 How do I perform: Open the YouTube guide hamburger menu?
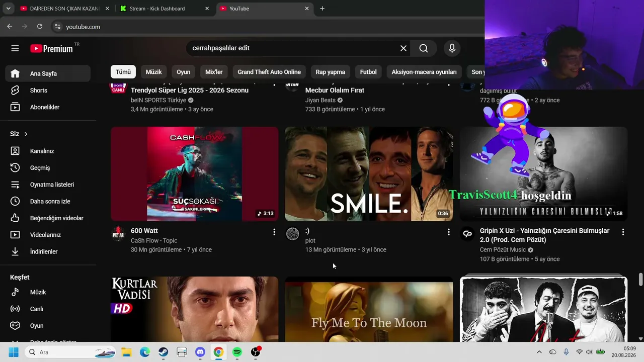(x=15, y=48)
